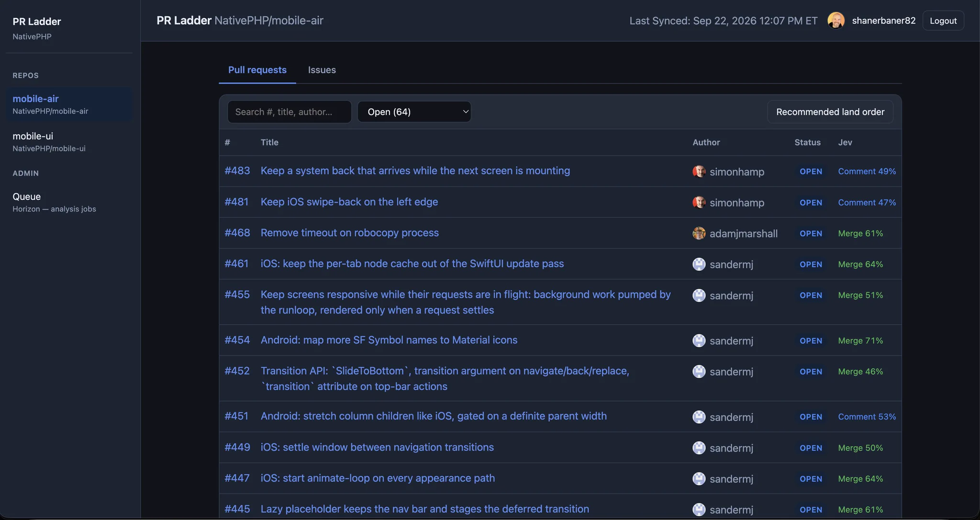
Task: Click the simonhamp author name in the #481 row
Action: (737, 203)
